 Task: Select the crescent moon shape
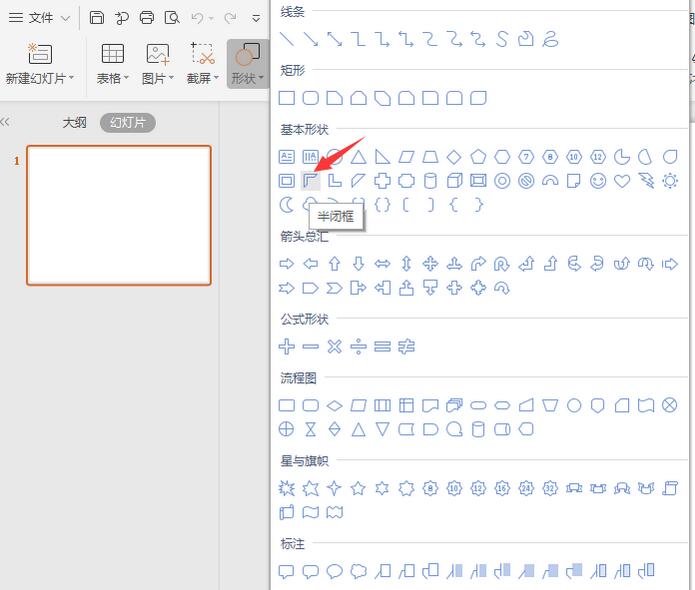pyautogui.click(x=286, y=205)
